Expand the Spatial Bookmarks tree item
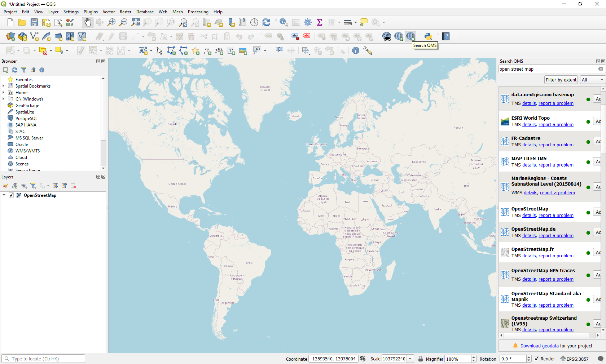Viewport: 606px width, 364px height. [4, 86]
